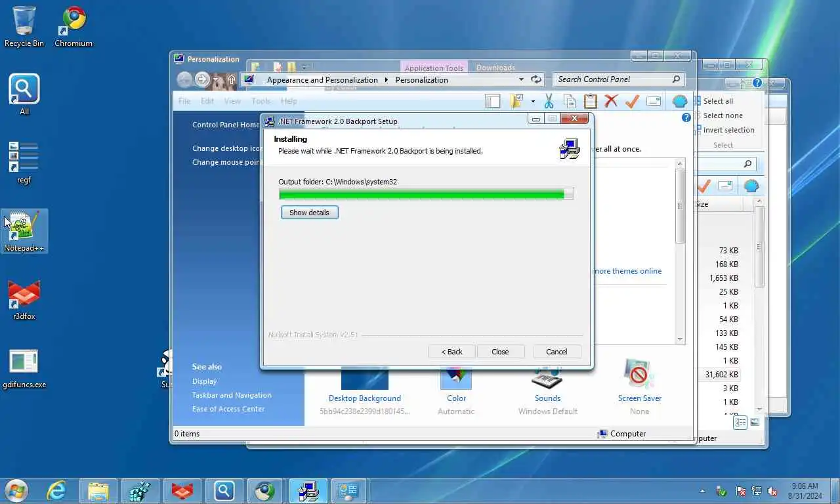This screenshot has height=504, width=840.
Task: Open the File menu in Personalization window
Action: point(184,101)
